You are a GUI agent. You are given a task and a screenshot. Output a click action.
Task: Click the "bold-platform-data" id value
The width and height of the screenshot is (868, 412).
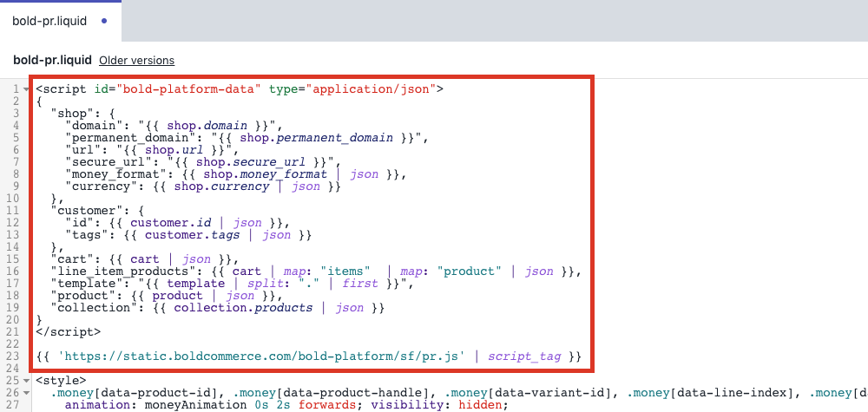[x=188, y=89]
